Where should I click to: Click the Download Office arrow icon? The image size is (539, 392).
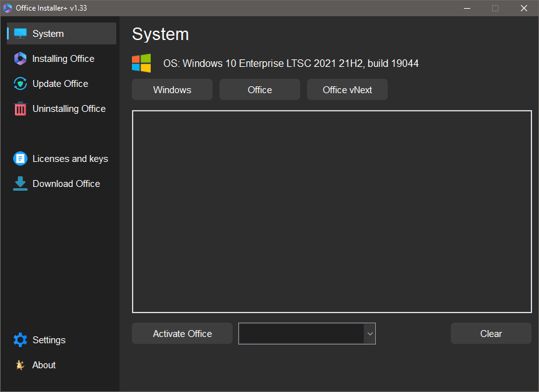(x=21, y=184)
